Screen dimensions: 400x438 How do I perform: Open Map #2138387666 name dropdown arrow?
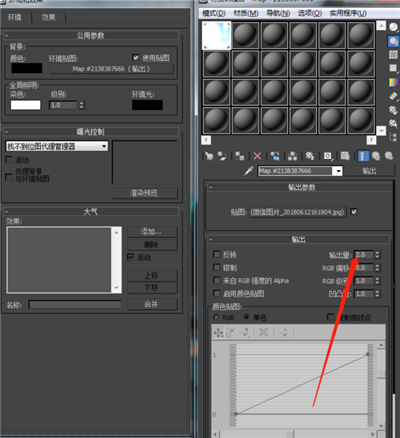coord(338,171)
